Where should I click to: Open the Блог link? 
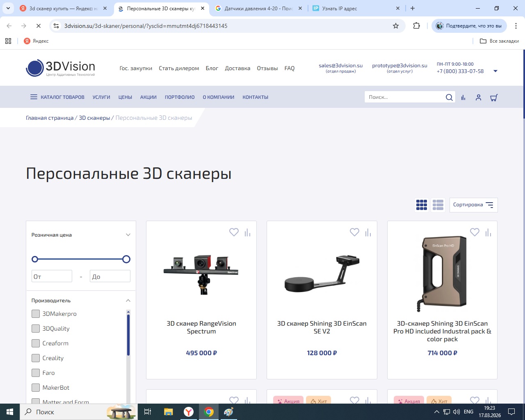(x=212, y=68)
